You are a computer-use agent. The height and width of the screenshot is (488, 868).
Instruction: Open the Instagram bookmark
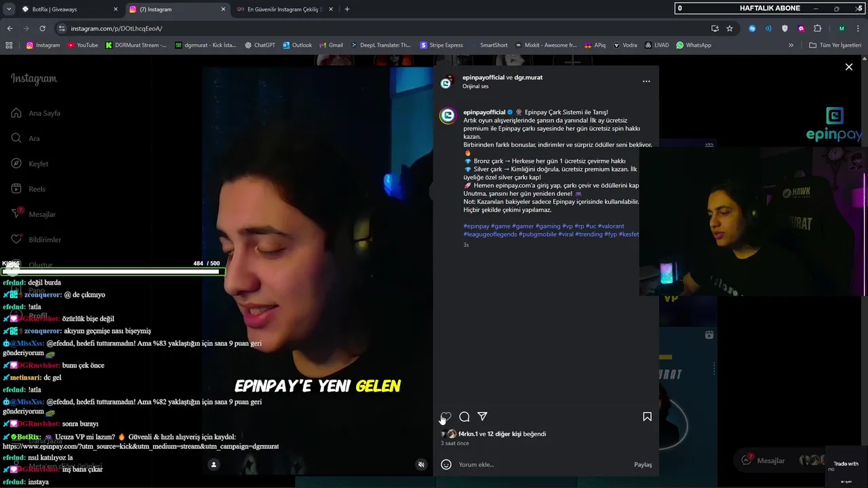(43, 45)
